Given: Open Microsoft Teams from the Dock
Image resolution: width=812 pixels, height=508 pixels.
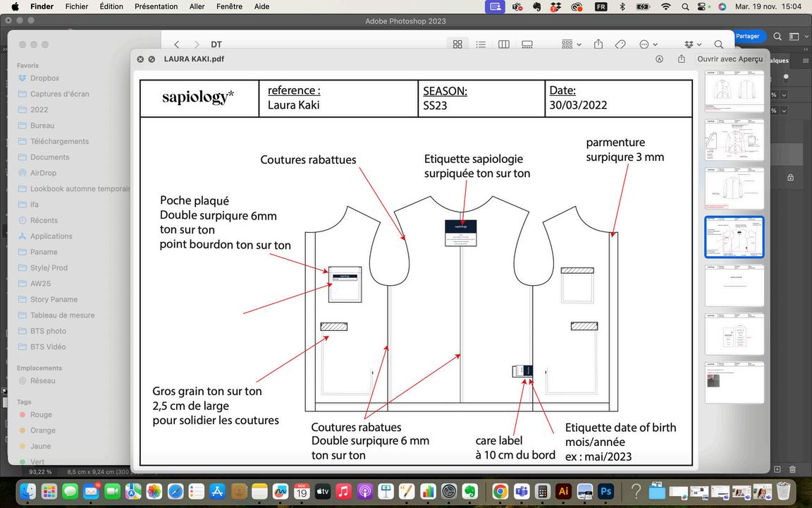Looking at the screenshot, I should click(522, 491).
